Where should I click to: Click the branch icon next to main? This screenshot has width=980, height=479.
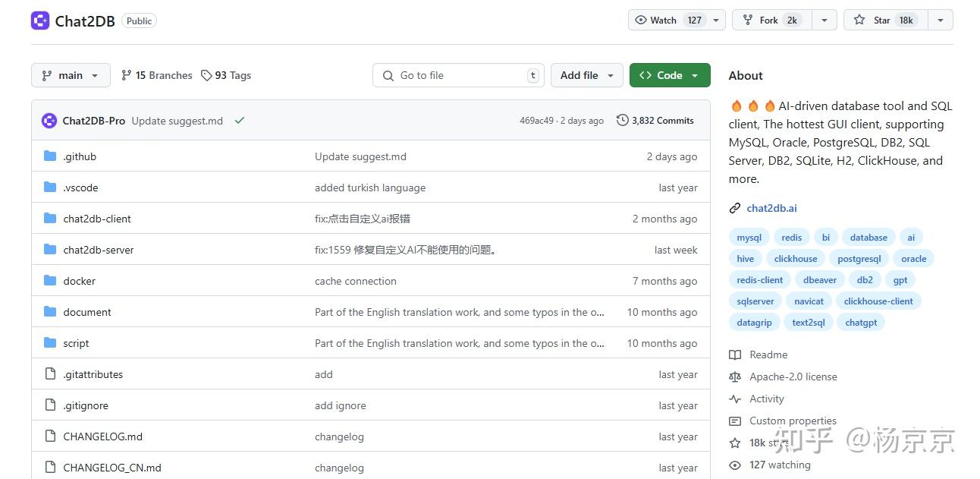pyautogui.click(x=46, y=75)
